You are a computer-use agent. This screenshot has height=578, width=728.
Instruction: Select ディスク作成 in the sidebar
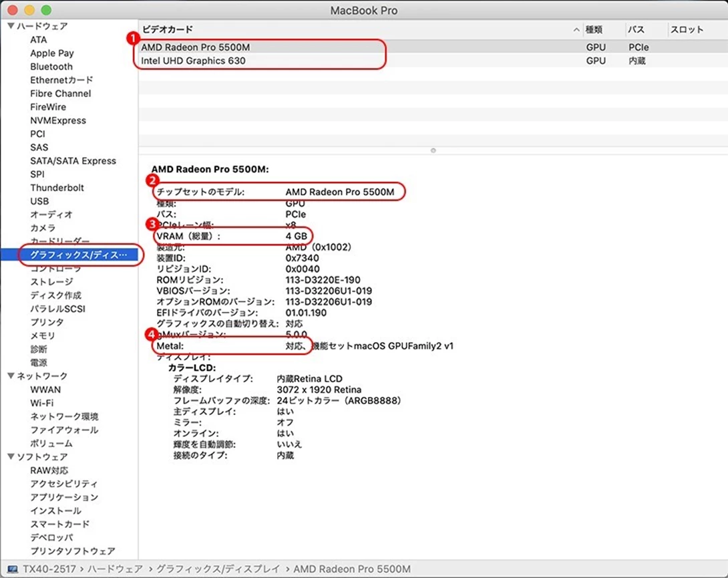[55, 295]
